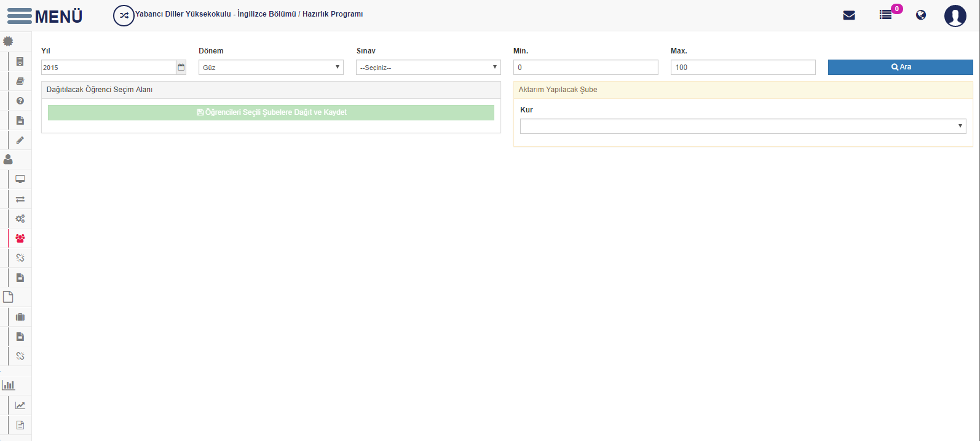
Task: Focus the Max. value input field
Action: [743, 68]
